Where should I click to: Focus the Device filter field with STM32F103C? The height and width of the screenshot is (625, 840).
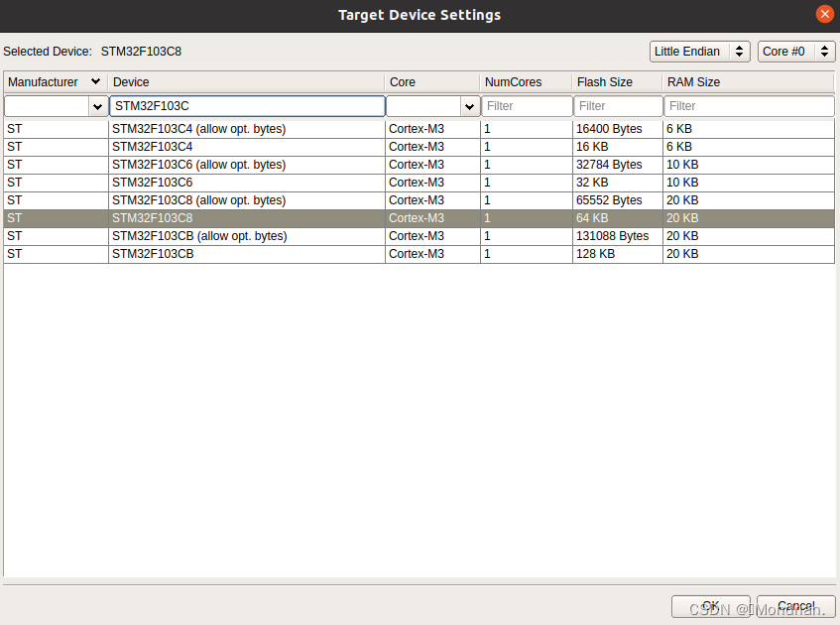click(247, 106)
